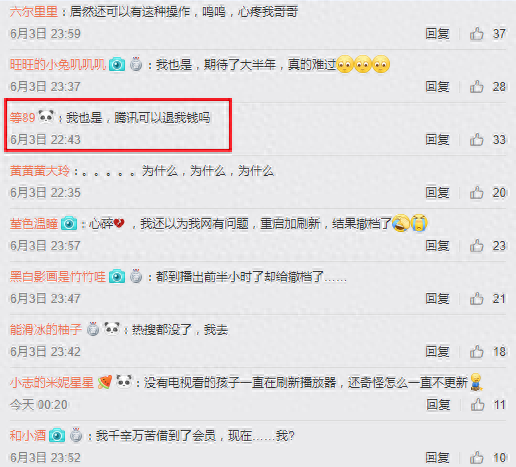516x467 pixels.
Task: Open 能滑冰的柚子 user page
Action: 46,330
